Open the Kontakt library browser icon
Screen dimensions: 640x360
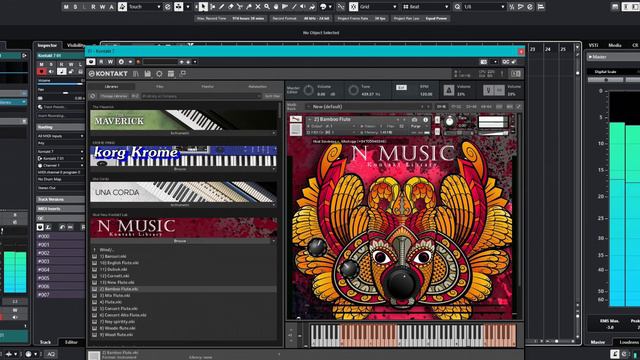tap(136, 74)
